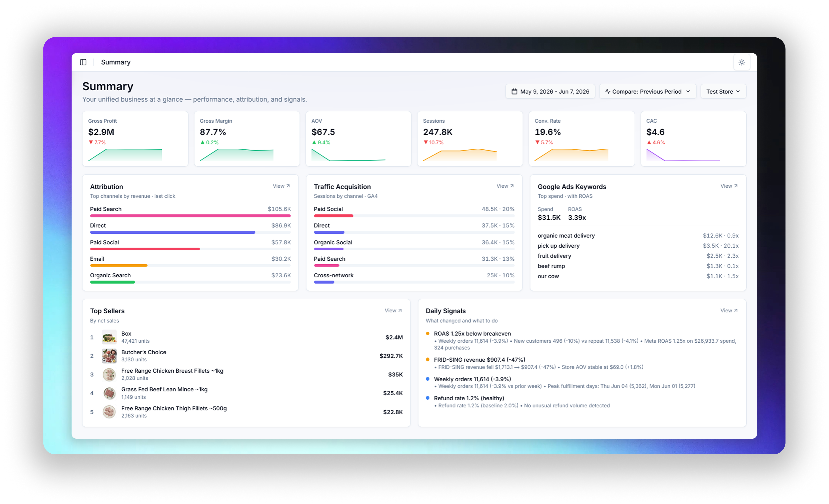Select the pick up delivery keyword
This screenshot has height=504, width=829.
tap(559, 246)
